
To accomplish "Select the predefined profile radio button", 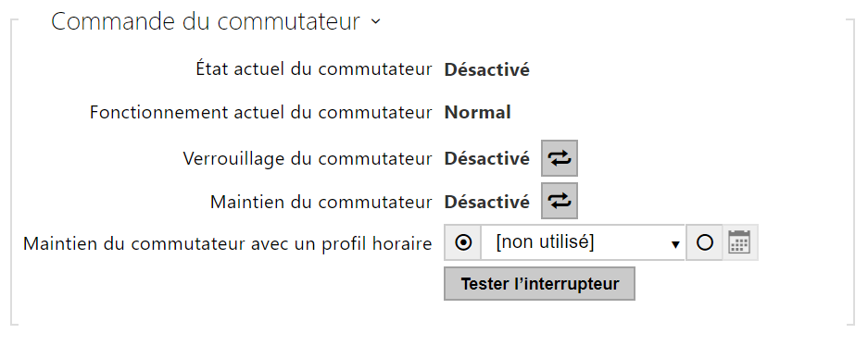I will point(463,242).
